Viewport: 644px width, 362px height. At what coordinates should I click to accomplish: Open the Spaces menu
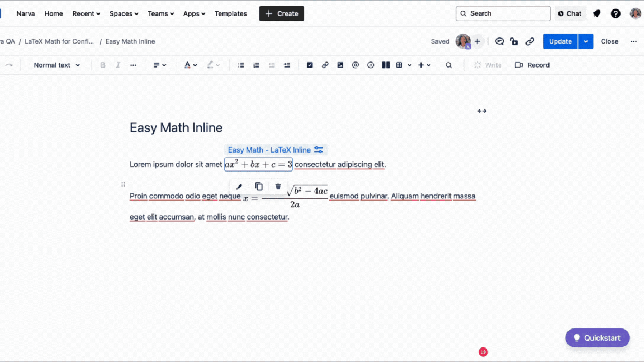(x=124, y=13)
